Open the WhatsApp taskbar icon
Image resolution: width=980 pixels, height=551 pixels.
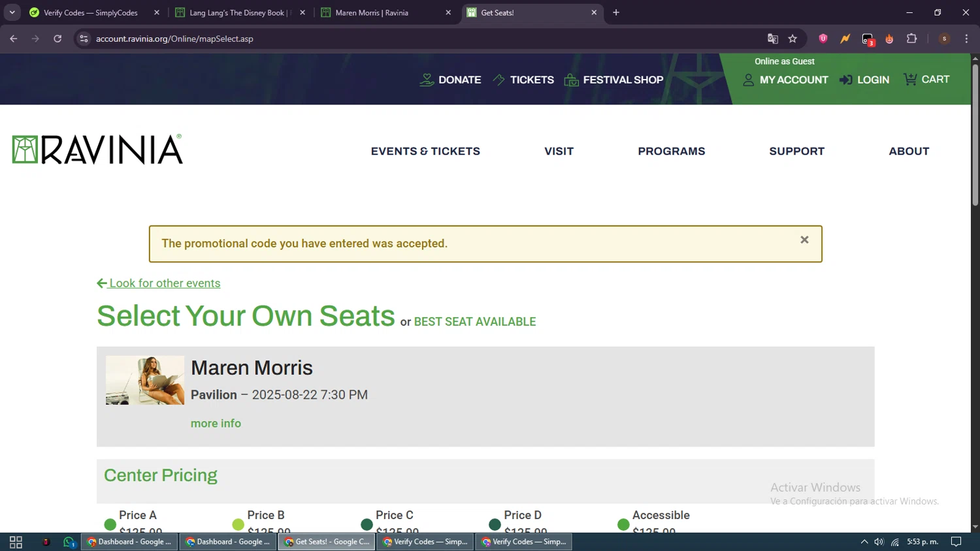(x=69, y=542)
